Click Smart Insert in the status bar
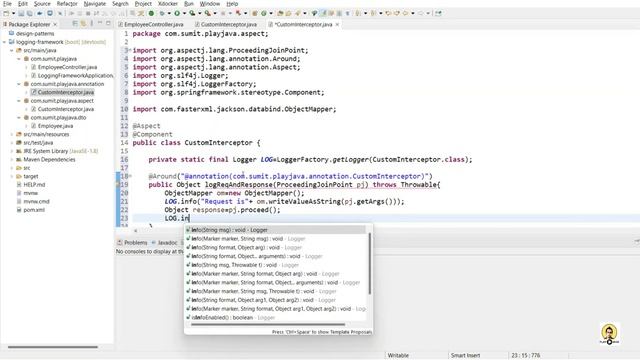This screenshot has width=640, height=360. (465, 356)
